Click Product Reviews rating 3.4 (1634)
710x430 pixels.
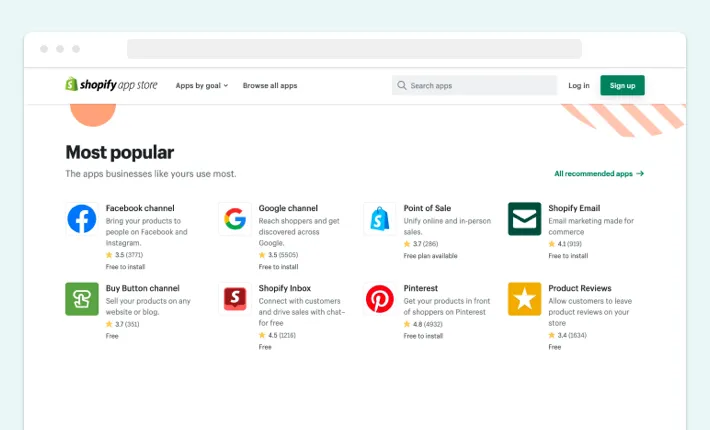567,335
